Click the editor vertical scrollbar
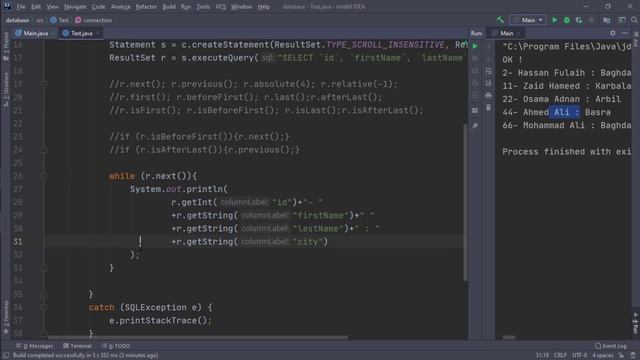640x360 pixels. point(465,202)
